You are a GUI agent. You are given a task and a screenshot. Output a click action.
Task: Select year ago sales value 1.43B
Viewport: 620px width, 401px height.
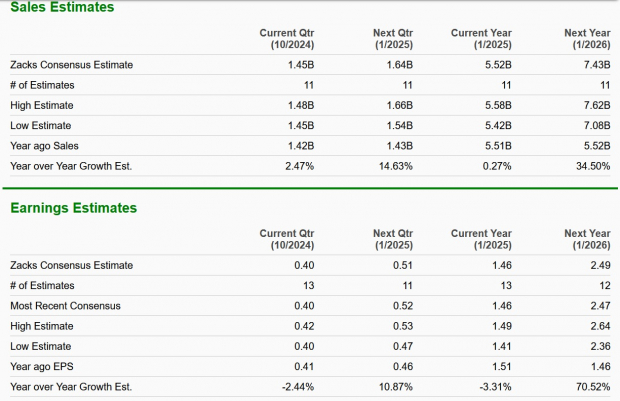(x=399, y=146)
